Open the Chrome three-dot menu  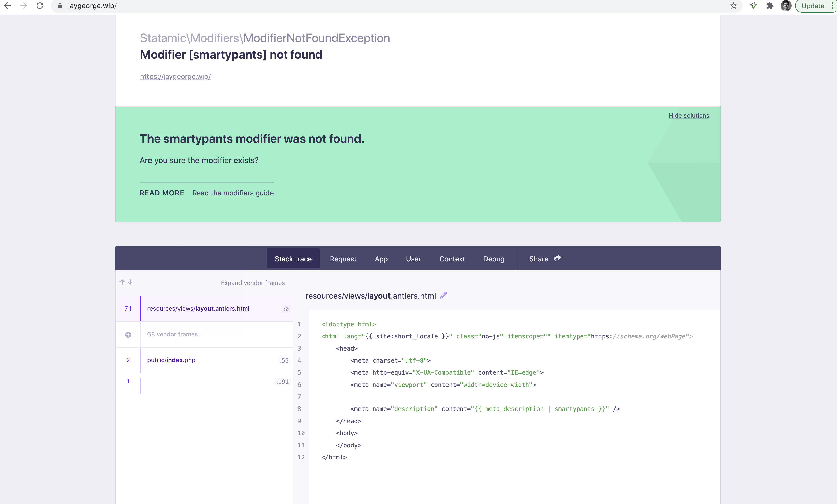(x=831, y=6)
